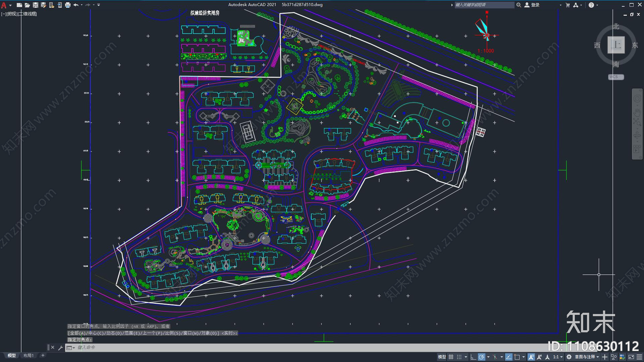Click the Redo arrow icon
Screen dimensions: 644x362
click(x=88, y=5)
